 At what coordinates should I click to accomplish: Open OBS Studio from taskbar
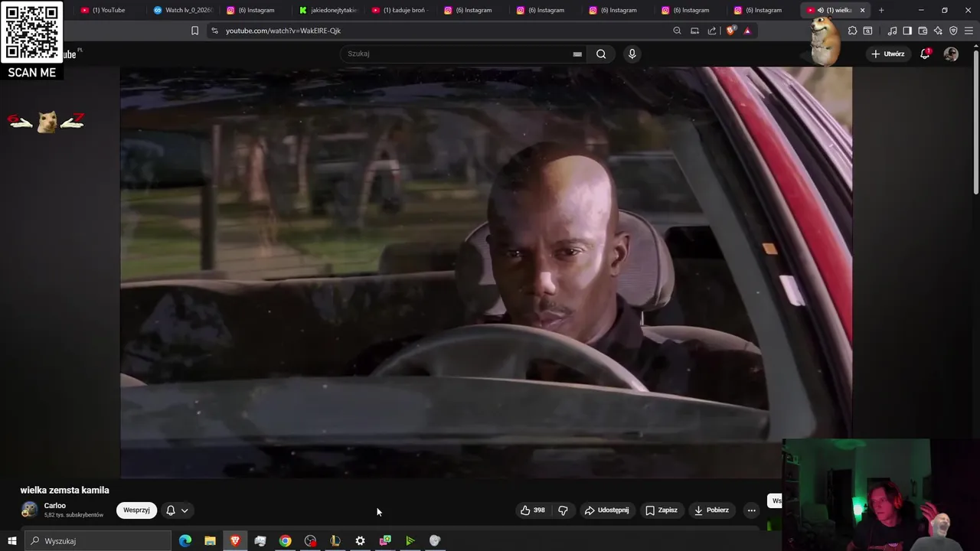point(310,541)
